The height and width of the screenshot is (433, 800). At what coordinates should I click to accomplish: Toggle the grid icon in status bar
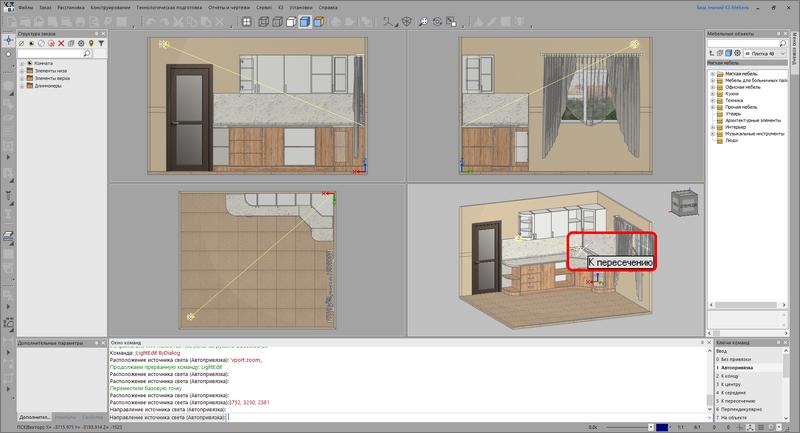[x=761, y=427]
